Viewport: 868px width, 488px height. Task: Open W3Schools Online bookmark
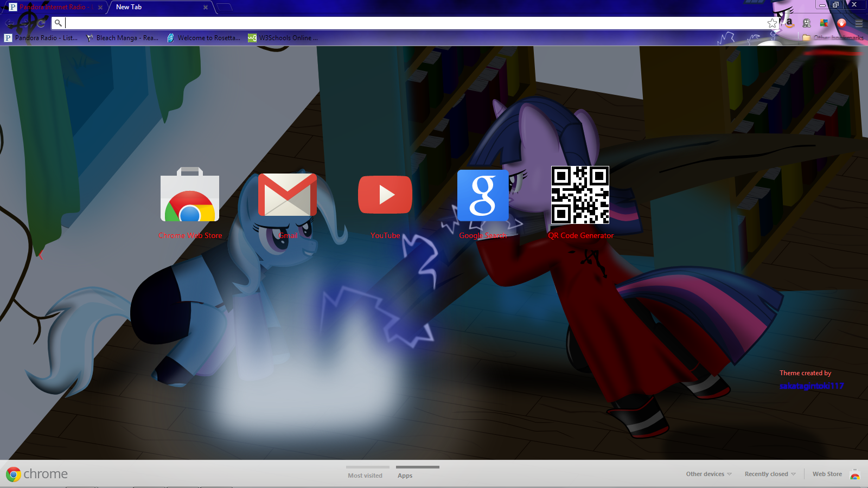[x=283, y=38]
